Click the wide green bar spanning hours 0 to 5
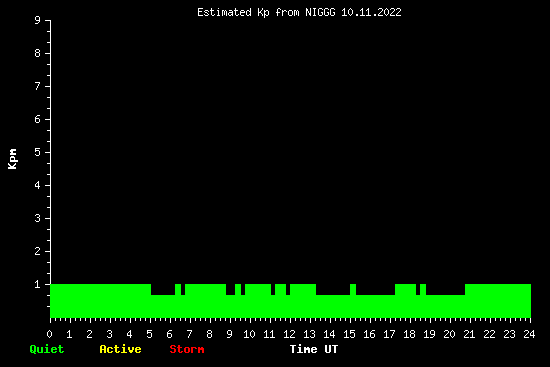The width and height of the screenshot is (550, 367). click(x=100, y=301)
